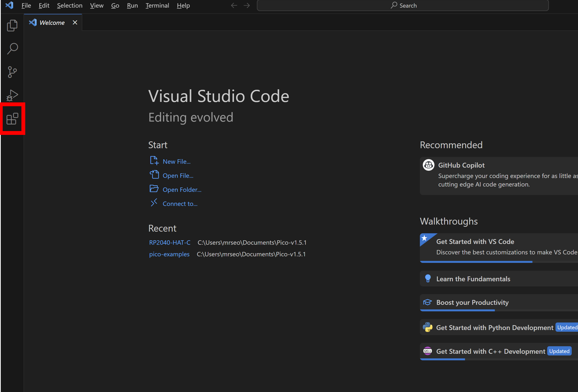The height and width of the screenshot is (392, 578).
Task: Click the pico-examples path text
Action: pos(251,254)
